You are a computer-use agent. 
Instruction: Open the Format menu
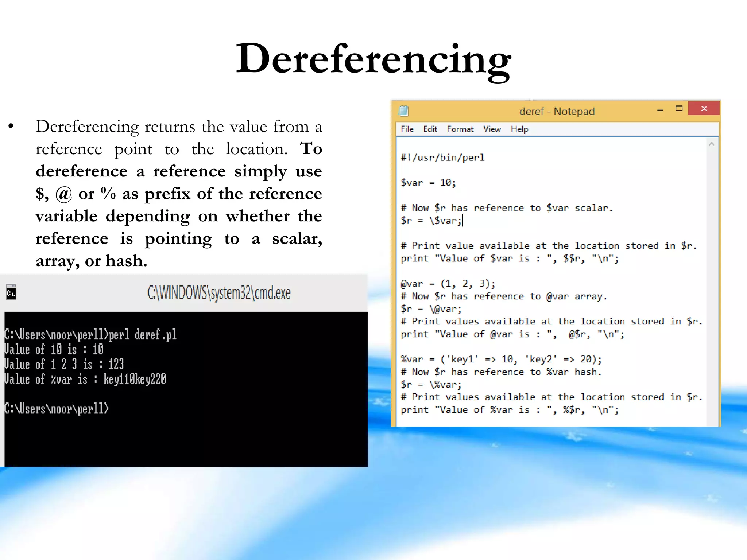(460, 129)
